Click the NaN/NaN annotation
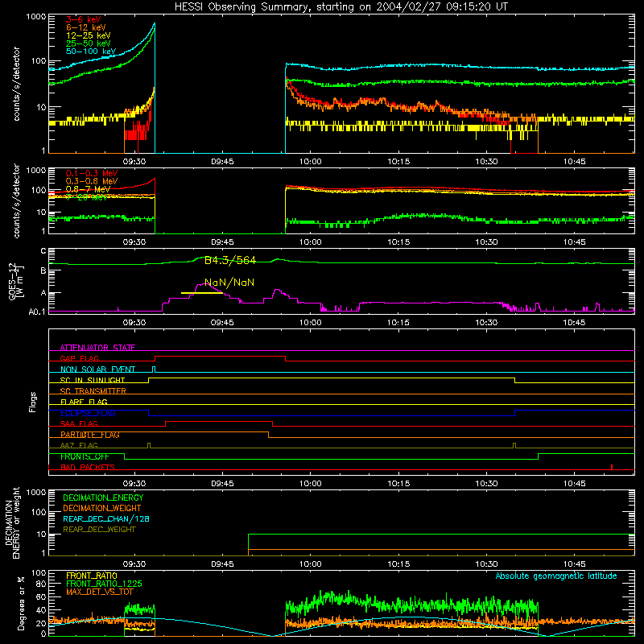 [x=229, y=283]
